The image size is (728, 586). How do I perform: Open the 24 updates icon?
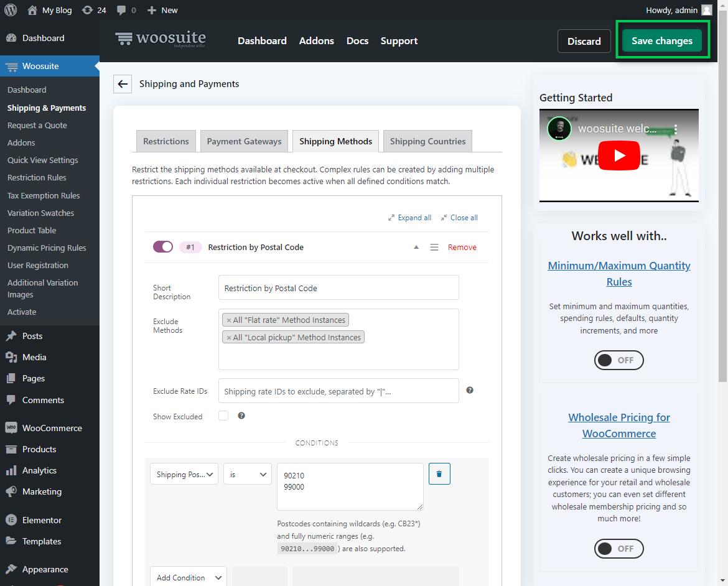[x=87, y=10]
